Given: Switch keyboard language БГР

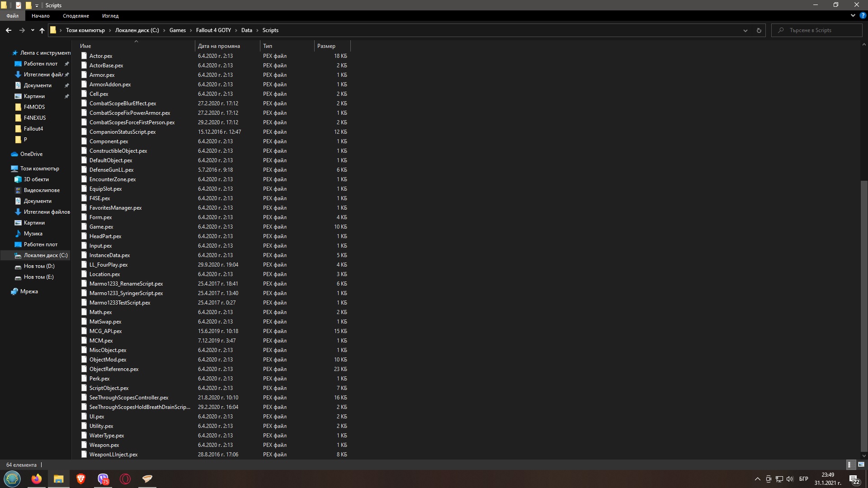Looking at the screenshot, I should point(804,479).
